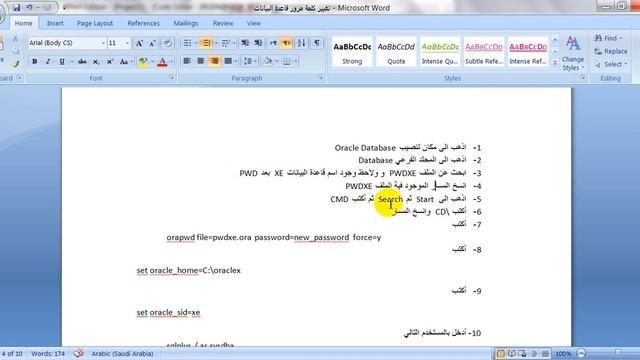This screenshot has height=360, width=640.
Task: Click the Grow Font icon
Action: pyautogui.click(x=139, y=43)
